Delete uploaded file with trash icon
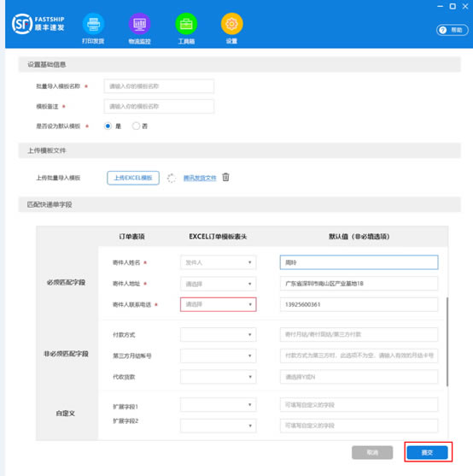The width and height of the screenshot is (473, 476). pos(226,177)
